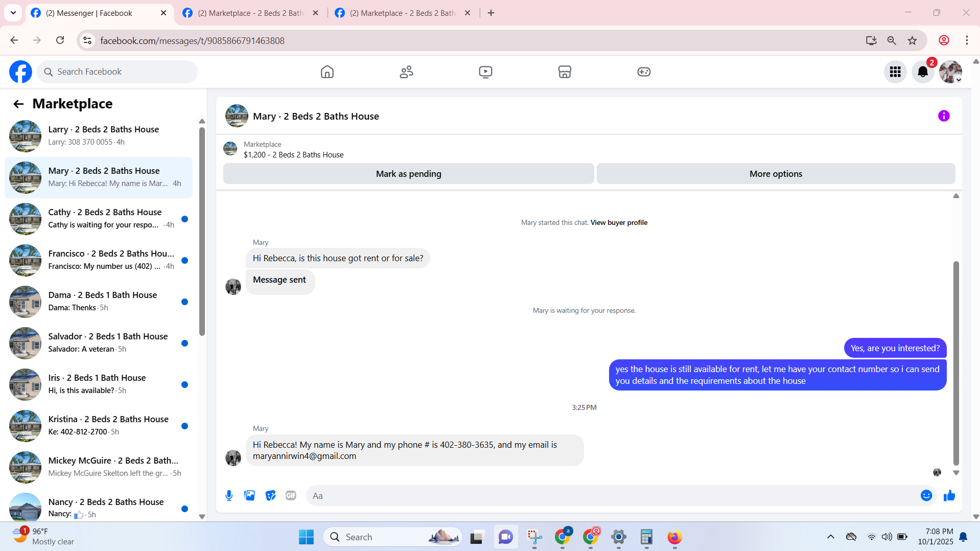Open the Friends icon in top navigation
980x551 pixels.
coord(406,72)
